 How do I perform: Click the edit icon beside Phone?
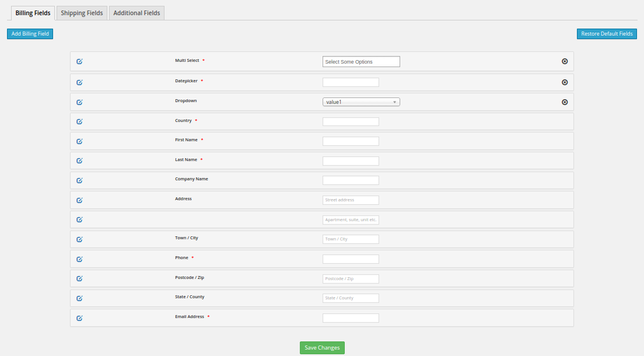(x=79, y=259)
